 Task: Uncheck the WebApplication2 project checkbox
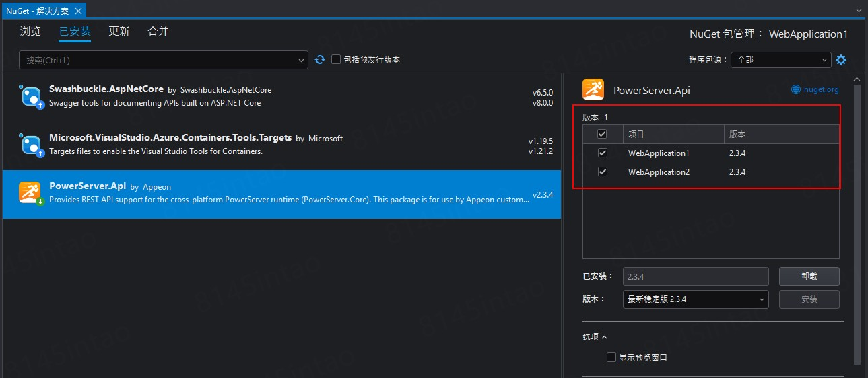coord(603,172)
